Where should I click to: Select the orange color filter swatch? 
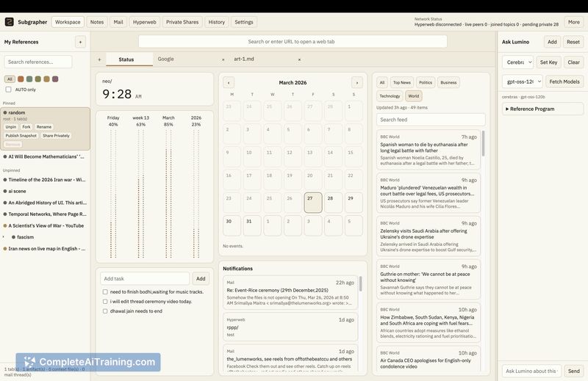[x=21, y=79]
